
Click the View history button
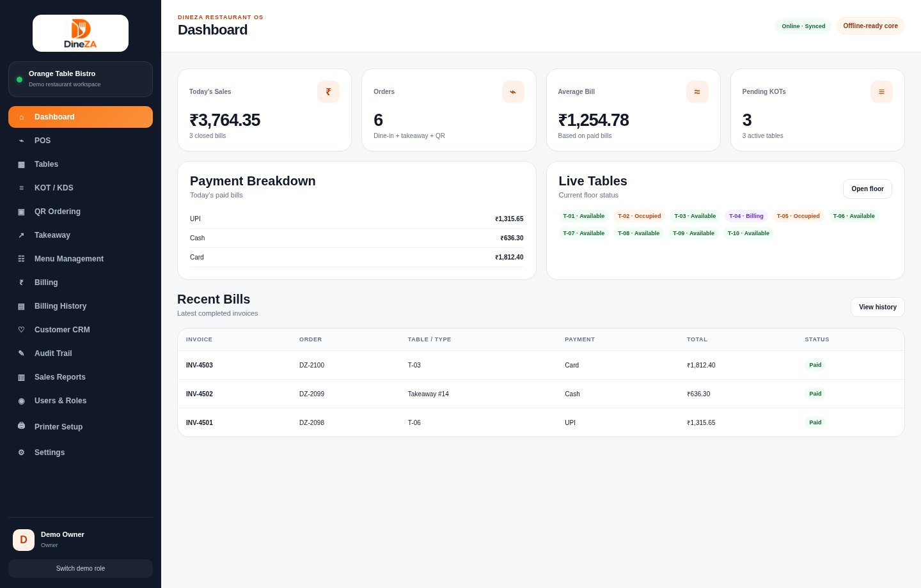878,307
